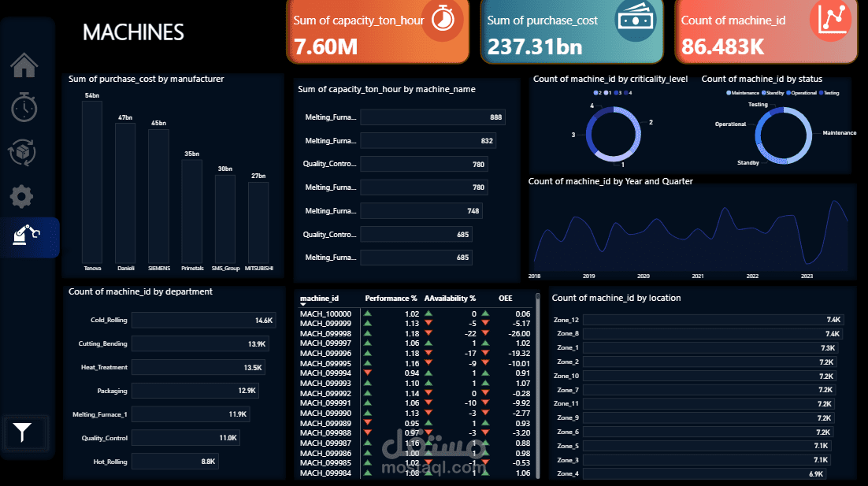Image resolution: width=868 pixels, height=486 pixels.
Task: Select the Zone_7 location bar
Action: pyautogui.click(x=709, y=390)
